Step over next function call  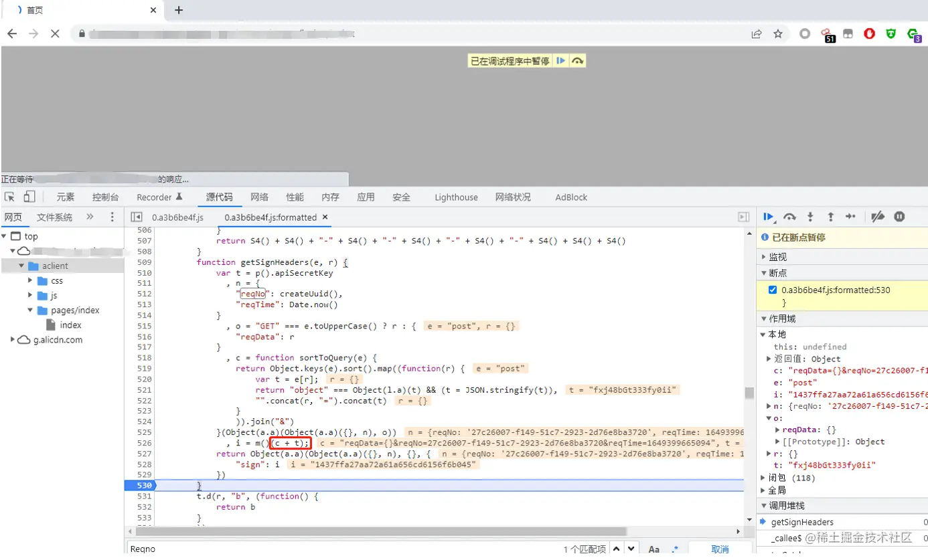click(x=789, y=217)
